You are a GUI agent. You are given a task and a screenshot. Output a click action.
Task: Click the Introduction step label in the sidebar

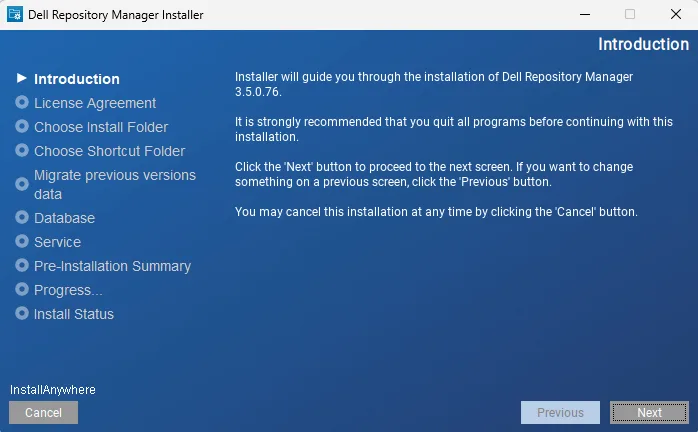coord(77,79)
